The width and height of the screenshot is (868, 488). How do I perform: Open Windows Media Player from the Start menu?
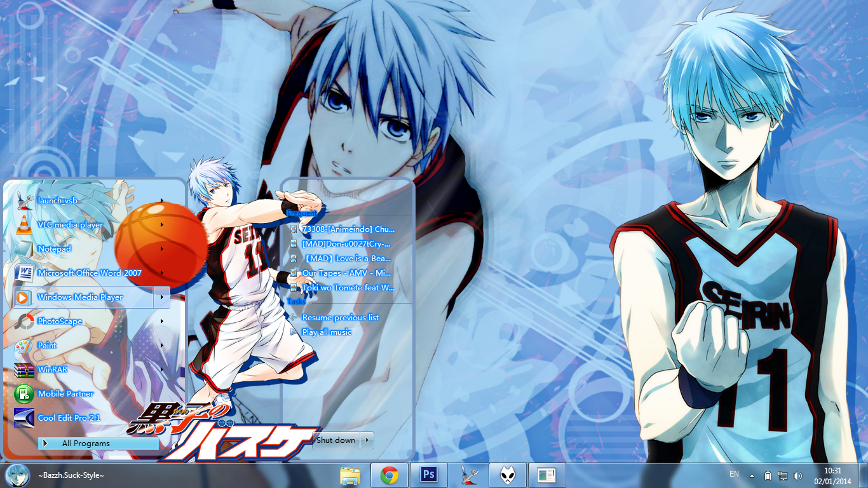[83, 297]
